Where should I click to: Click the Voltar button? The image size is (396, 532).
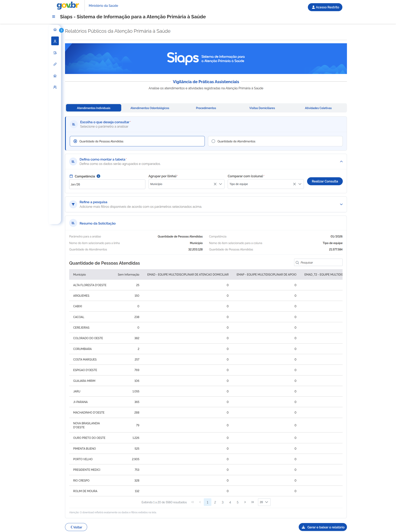[x=76, y=527]
